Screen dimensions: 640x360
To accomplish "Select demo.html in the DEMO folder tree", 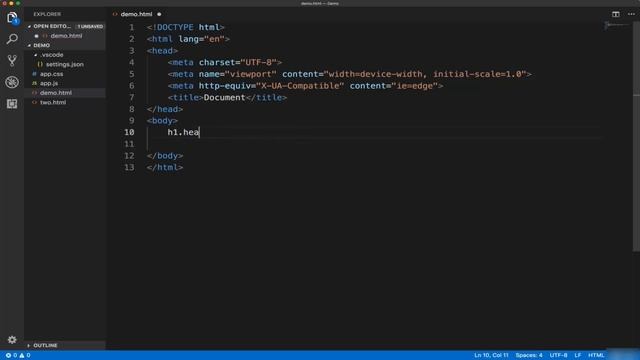I will (x=56, y=93).
